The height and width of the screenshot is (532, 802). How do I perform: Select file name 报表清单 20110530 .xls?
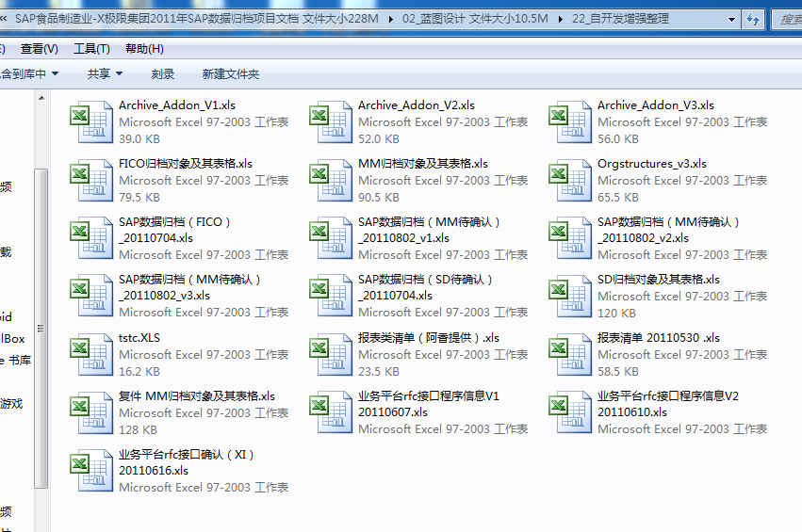659,338
